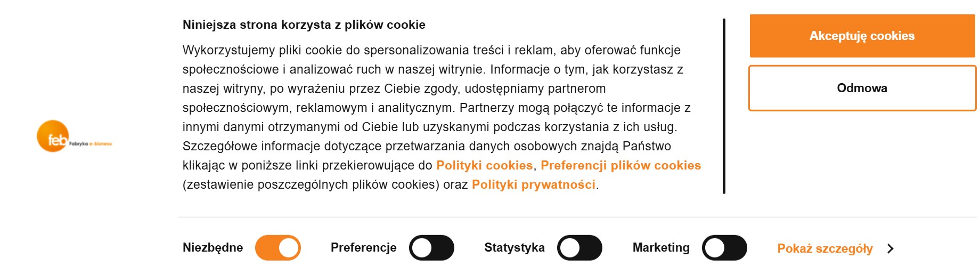The image size is (980, 274).
Task: Click the orange feb logo circle
Action: click(53, 136)
